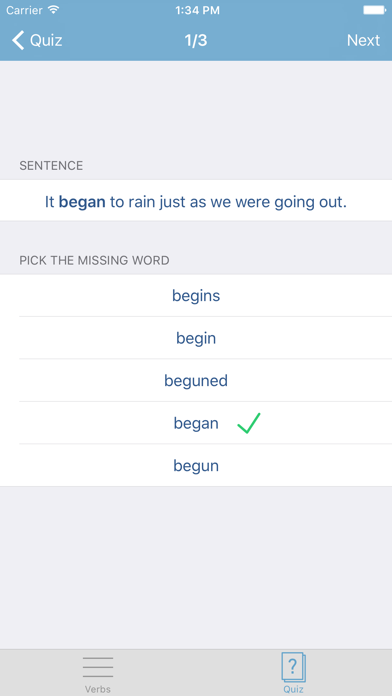Tap the sentence about rain

(x=196, y=202)
